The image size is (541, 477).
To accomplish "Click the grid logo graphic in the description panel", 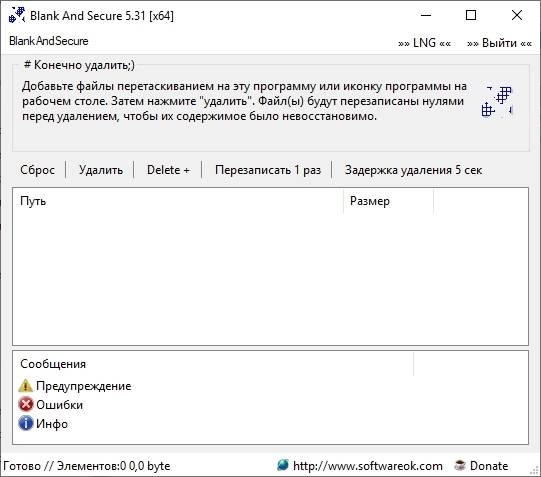I will (x=497, y=101).
